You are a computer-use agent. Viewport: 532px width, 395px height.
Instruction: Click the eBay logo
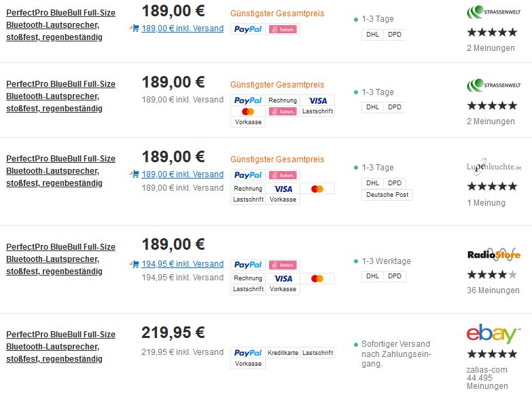pos(493,334)
